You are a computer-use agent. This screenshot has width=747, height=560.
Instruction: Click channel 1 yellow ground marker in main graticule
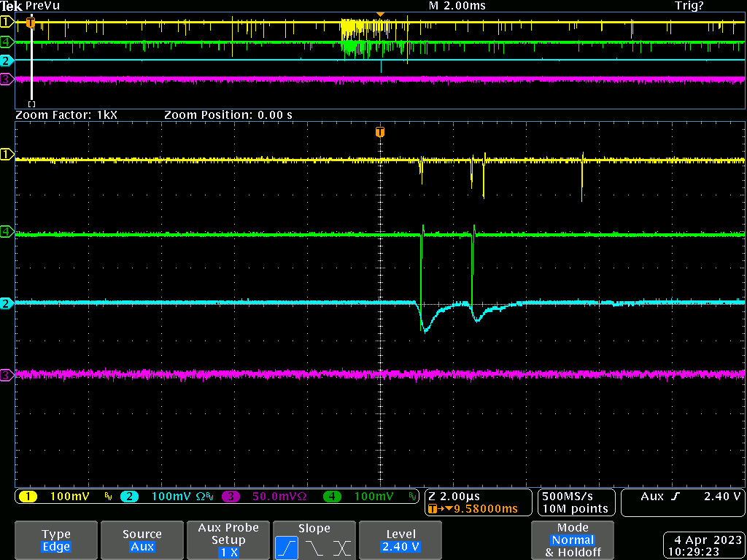7,155
